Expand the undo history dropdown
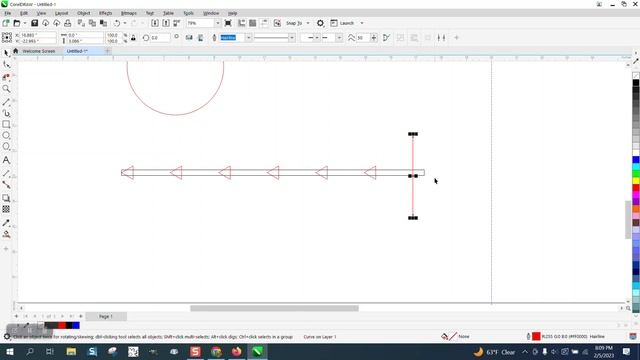Image resolution: width=640 pixels, height=360 pixels. [125, 23]
